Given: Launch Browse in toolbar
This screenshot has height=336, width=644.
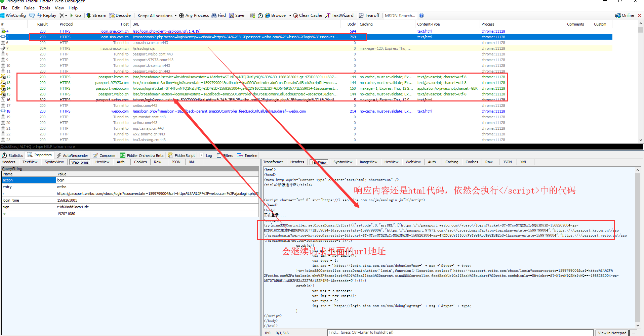Looking at the screenshot, I should (x=275, y=15).
